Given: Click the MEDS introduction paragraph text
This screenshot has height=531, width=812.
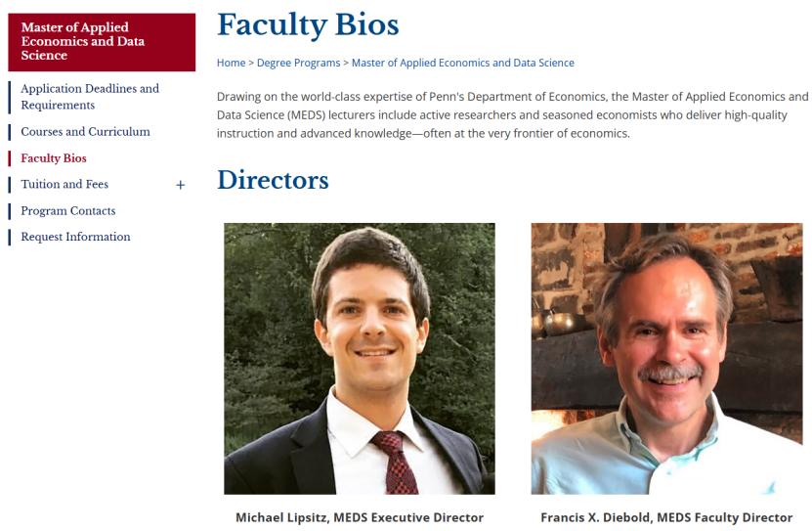Looking at the screenshot, I should point(512,114).
